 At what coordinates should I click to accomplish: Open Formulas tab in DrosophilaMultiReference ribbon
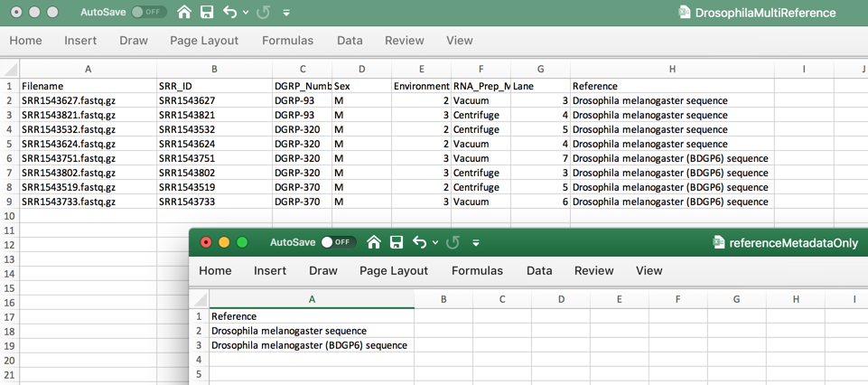click(287, 41)
